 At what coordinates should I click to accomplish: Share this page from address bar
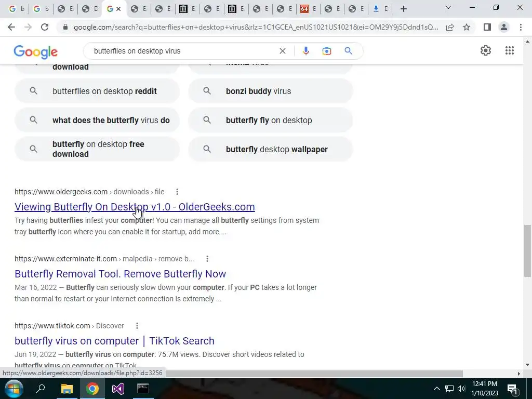[x=450, y=27]
